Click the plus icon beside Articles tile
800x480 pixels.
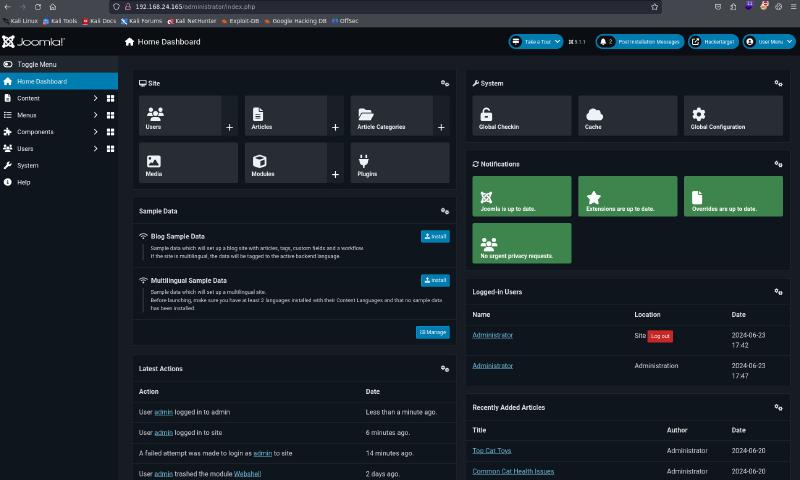pos(335,128)
